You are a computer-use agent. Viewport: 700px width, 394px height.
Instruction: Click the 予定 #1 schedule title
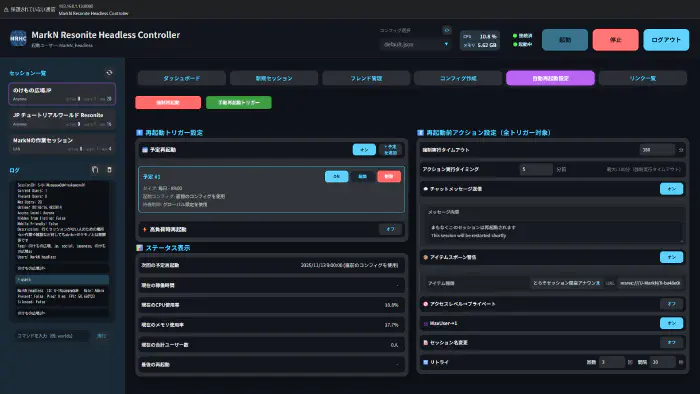[x=152, y=177]
